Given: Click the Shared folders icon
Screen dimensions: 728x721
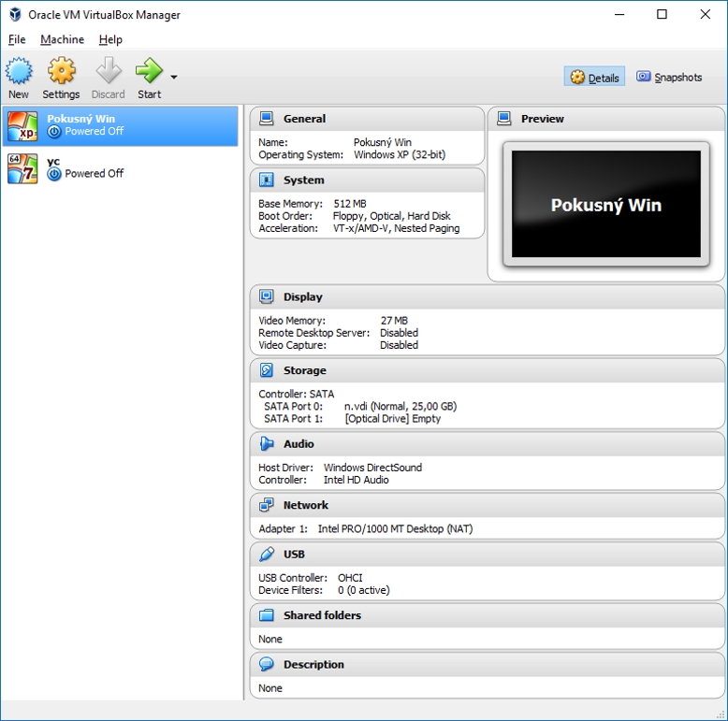Looking at the screenshot, I should [267, 615].
